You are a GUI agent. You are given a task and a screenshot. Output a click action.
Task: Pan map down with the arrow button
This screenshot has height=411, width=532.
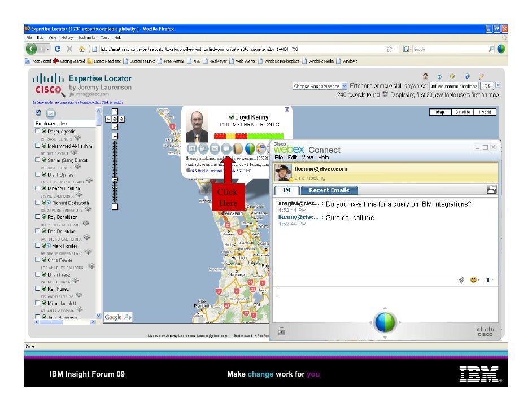click(x=115, y=126)
